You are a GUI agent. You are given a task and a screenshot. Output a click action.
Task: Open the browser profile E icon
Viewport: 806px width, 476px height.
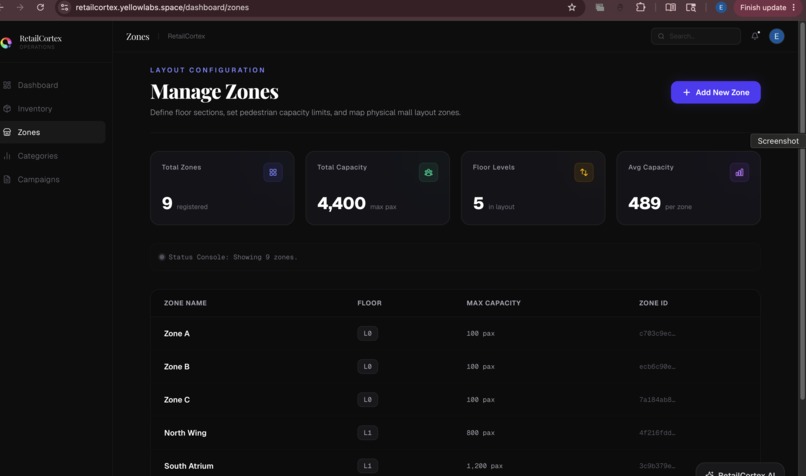pyautogui.click(x=721, y=7)
